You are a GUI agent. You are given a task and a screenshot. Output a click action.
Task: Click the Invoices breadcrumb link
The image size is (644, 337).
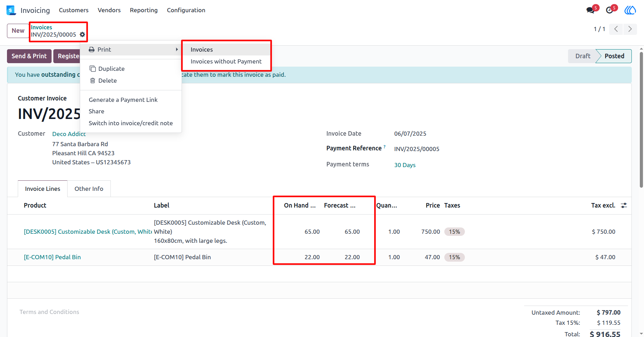click(41, 27)
